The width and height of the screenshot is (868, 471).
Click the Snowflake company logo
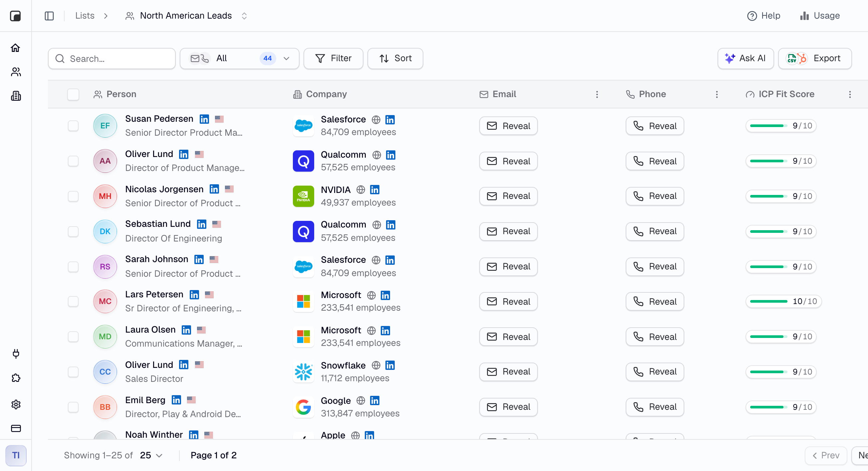point(303,372)
